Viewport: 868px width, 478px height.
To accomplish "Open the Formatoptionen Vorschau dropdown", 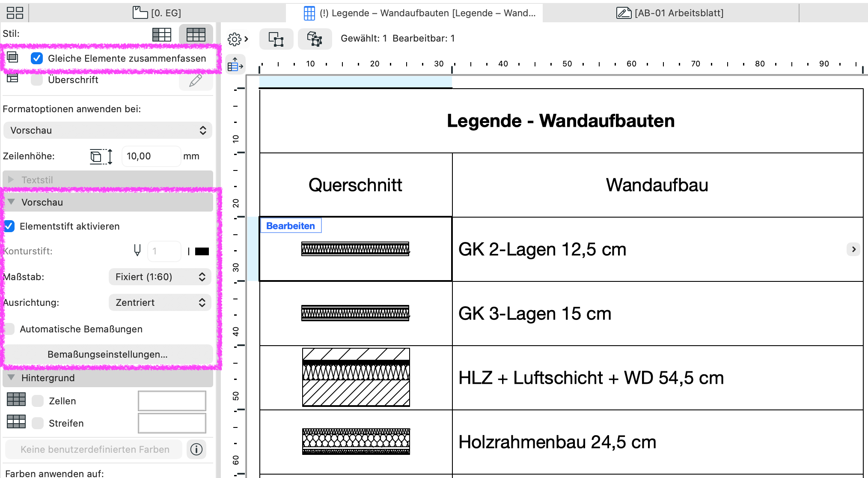I will pos(108,130).
